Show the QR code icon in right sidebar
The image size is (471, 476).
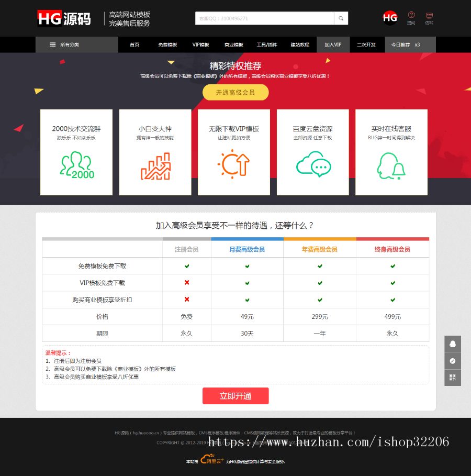pyautogui.click(x=453, y=378)
